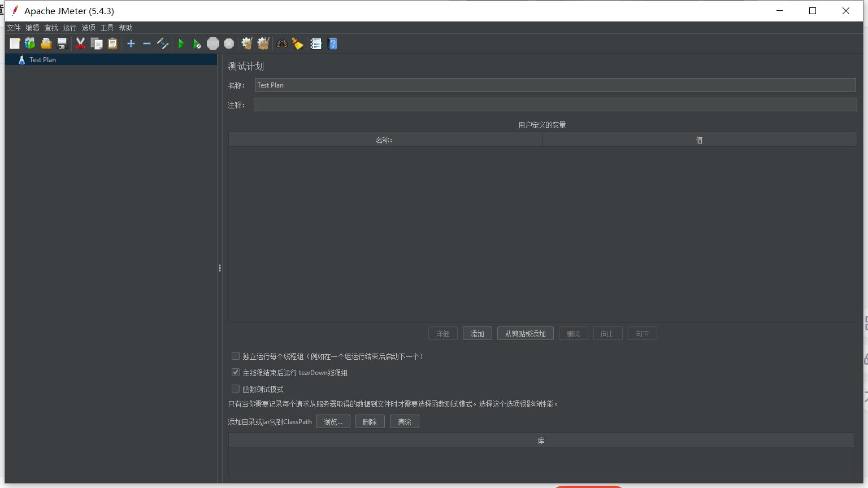Enable 函数测试模式 checkbox
Image resolution: width=868 pixels, height=488 pixels.
(x=236, y=389)
